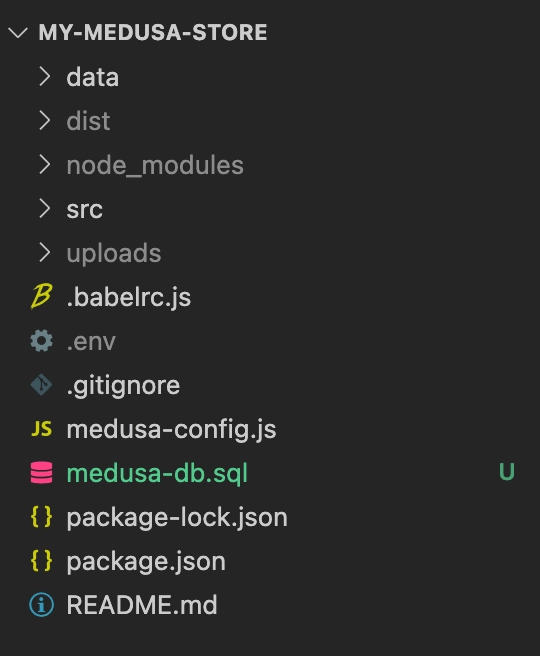Expand the node_modules folder chevron
The image size is (540, 656).
(44, 165)
